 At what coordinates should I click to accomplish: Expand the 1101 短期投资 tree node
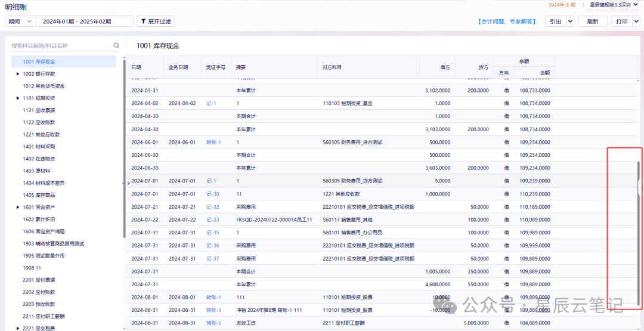coord(18,98)
